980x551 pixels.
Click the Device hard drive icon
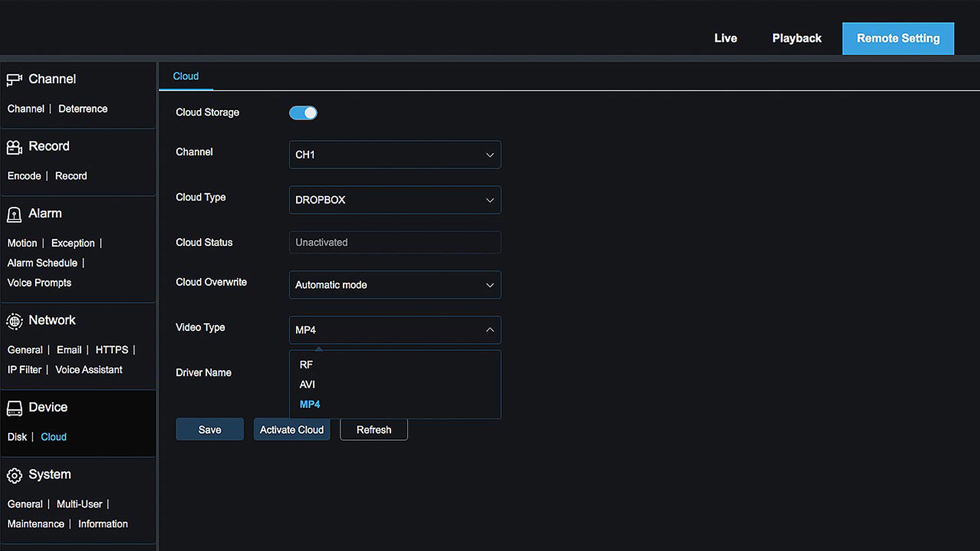click(14, 408)
